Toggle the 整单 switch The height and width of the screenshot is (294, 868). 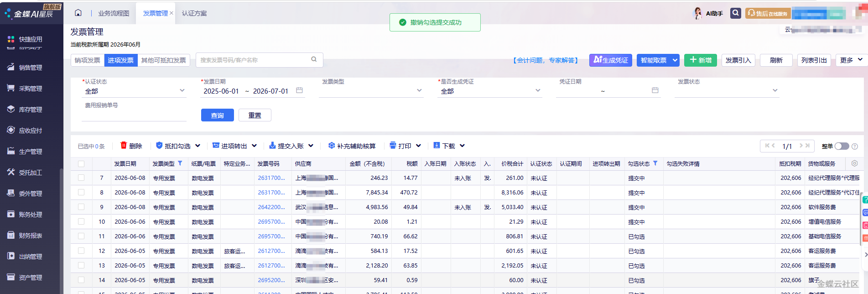[842, 146]
